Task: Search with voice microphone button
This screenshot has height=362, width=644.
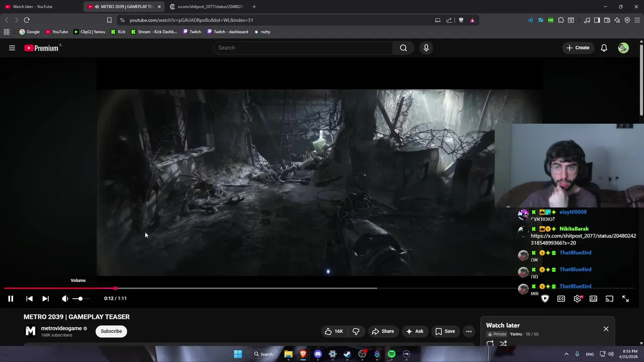Action: click(x=426, y=48)
